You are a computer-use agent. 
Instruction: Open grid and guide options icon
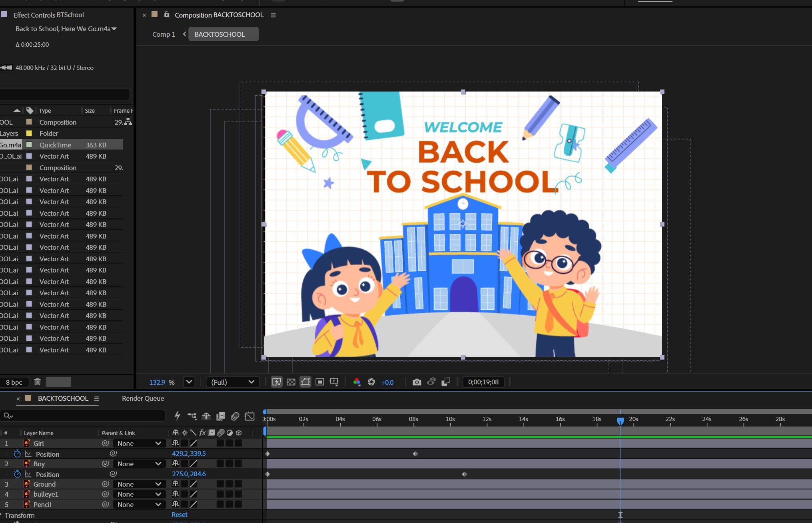tap(334, 382)
